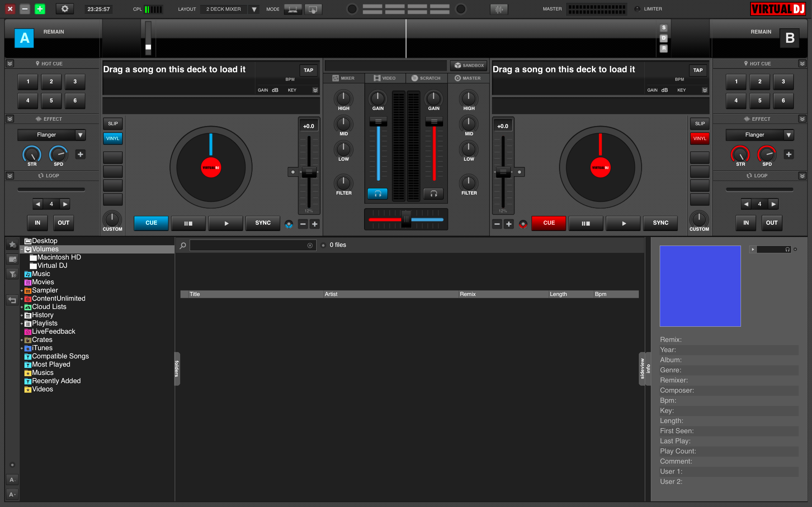Open the Crates folder in sidebar
Viewport: 812px width, 507px height.
42,339
